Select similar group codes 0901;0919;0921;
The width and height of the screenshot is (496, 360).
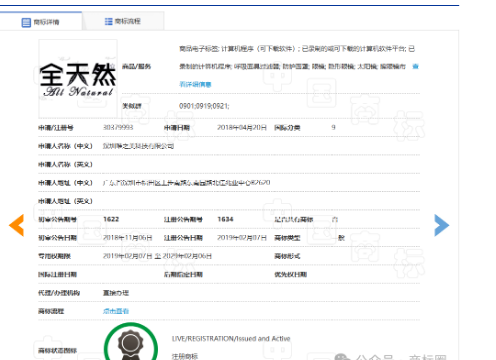[204, 106]
